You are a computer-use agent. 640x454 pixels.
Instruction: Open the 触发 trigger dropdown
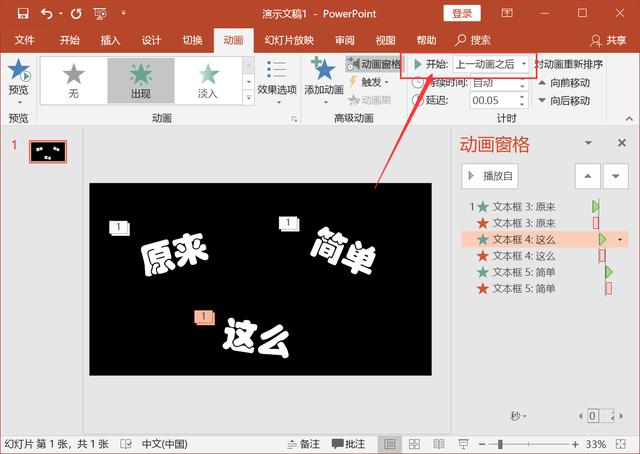coord(369,82)
